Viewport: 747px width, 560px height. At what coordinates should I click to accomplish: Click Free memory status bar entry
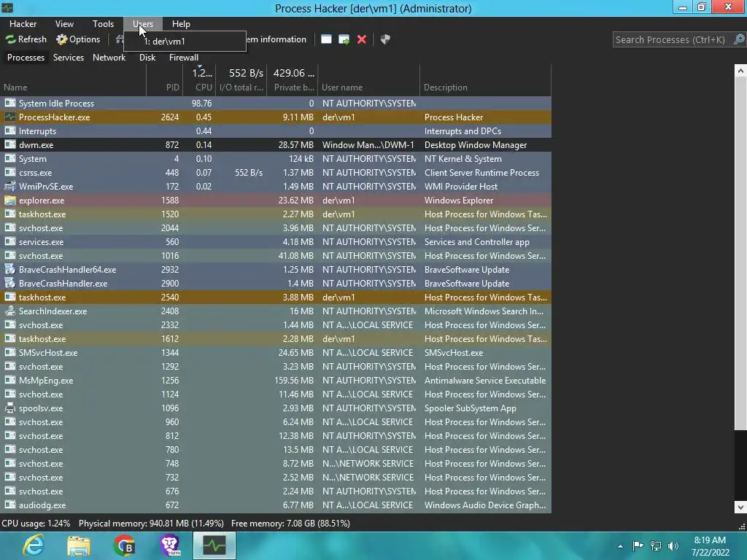pyautogui.click(x=290, y=524)
